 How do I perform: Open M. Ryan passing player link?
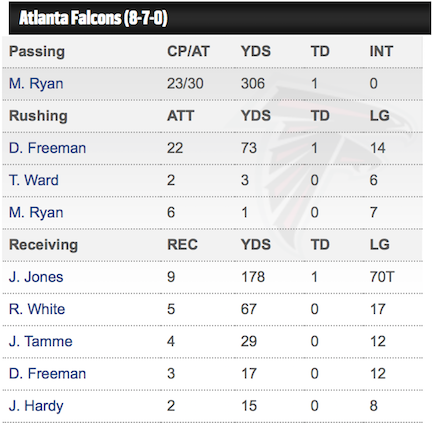point(36,84)
